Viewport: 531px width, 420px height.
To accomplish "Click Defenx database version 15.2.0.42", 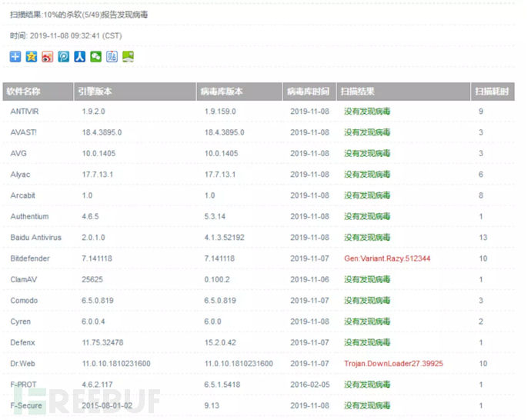I will 220,342.
